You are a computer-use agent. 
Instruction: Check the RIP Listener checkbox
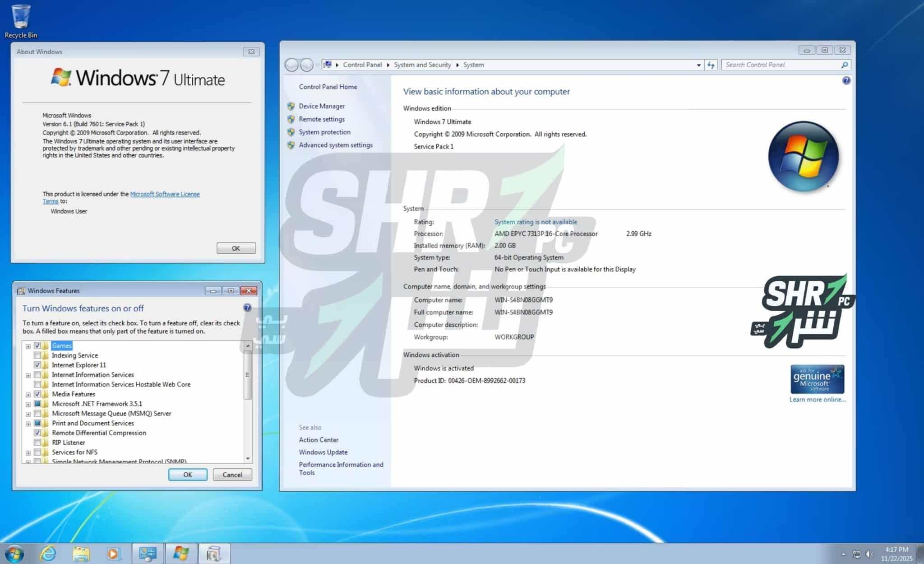point(38,442)
